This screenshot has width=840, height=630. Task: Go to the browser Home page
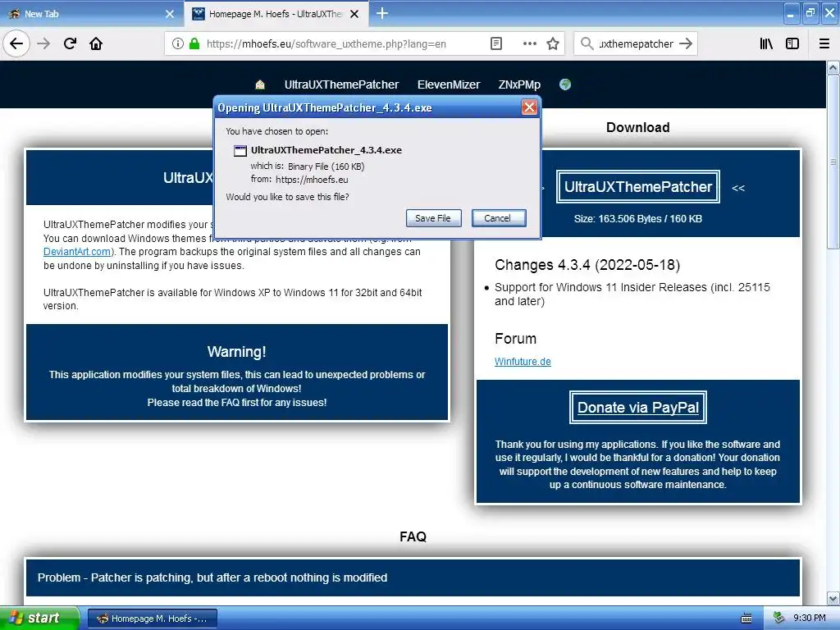click(96, 43)
